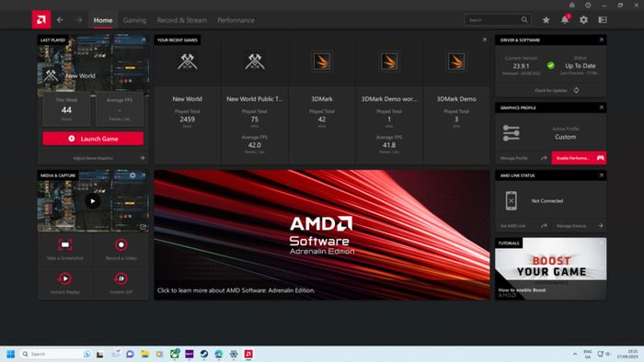
Task: Expand the AMD Link Status panel
Action: tap(602, 175)
